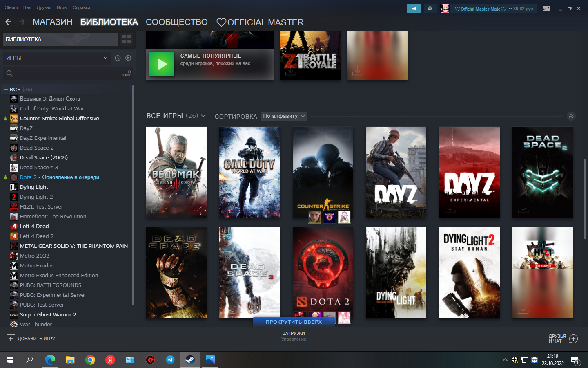Open the Steam announcements megaphone icon
The image size is (588, 368).
(x=414, y=9)
